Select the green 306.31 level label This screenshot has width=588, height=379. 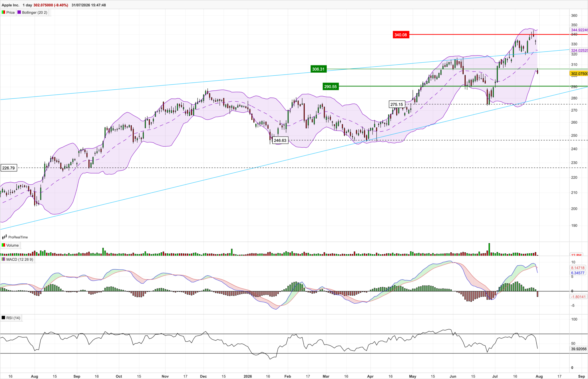[x=319, y=69]
